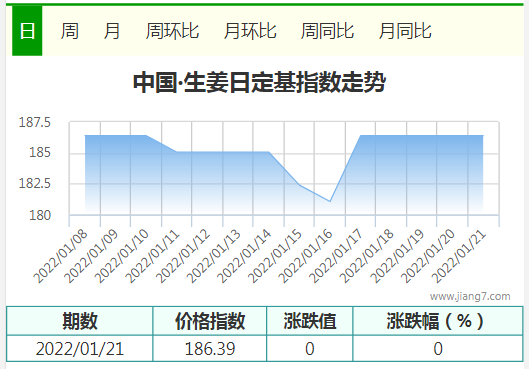Screen dimensions: 529x369
Task: Click the 185 y-axis label
Action: (40, 152)
